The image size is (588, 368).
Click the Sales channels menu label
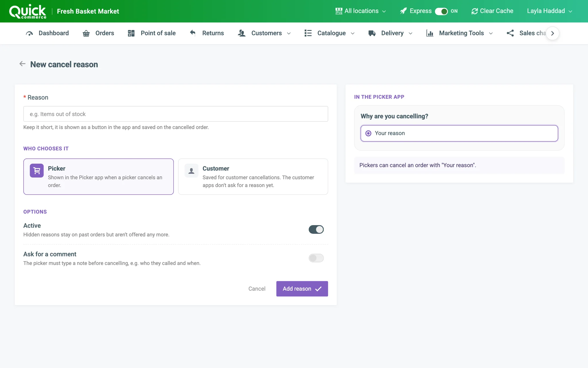pos(533,33)
